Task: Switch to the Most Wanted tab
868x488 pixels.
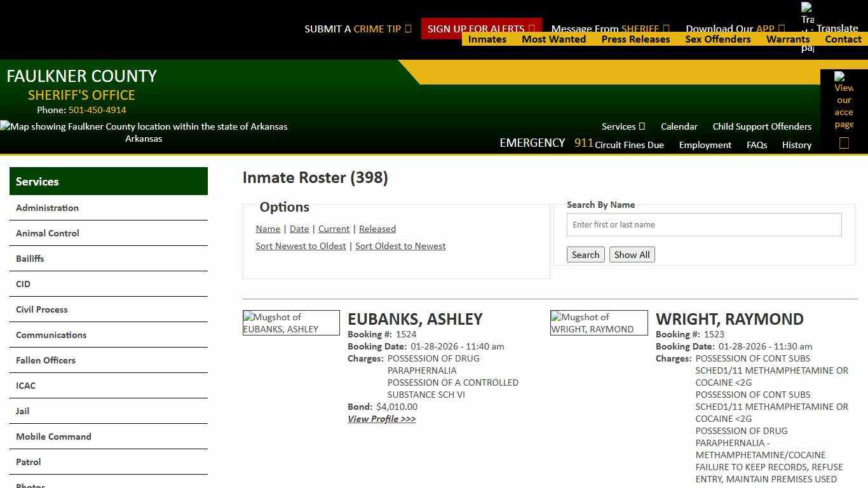Action: (x=553, y=39)
